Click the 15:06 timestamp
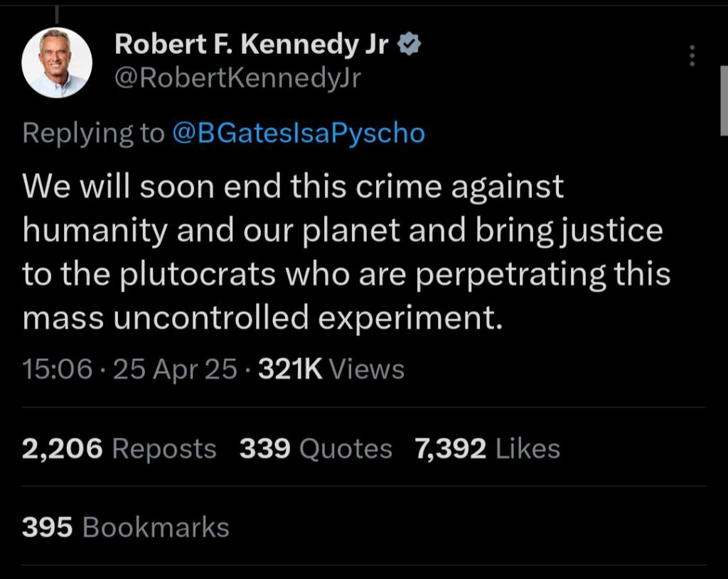Viewport: 728px width, 579px height. [x=57, y=369]
